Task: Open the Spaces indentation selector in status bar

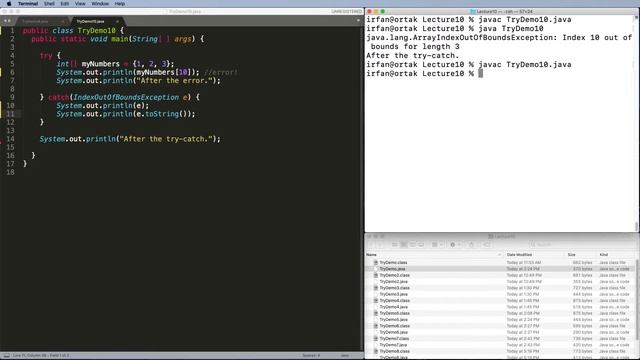Action: (311, 356)
